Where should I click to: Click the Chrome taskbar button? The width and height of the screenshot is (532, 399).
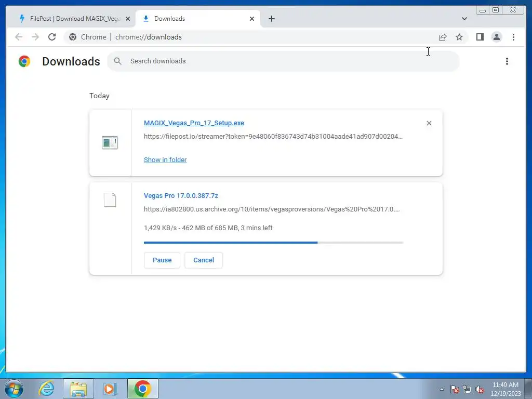coord(142,389)
